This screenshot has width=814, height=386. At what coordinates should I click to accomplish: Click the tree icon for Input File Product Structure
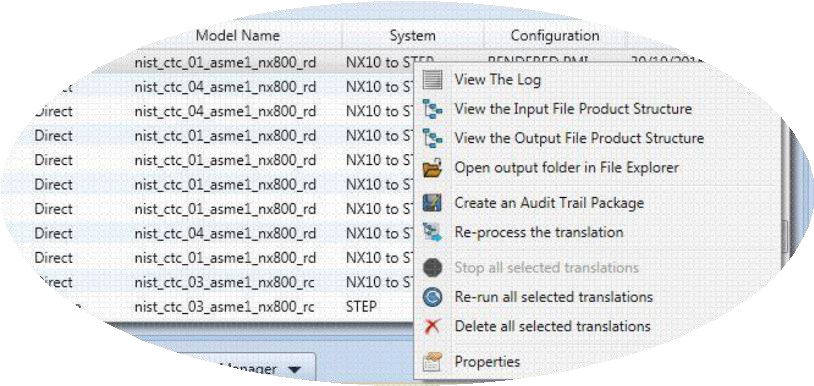pyautogui.click(x=432, y=109)
